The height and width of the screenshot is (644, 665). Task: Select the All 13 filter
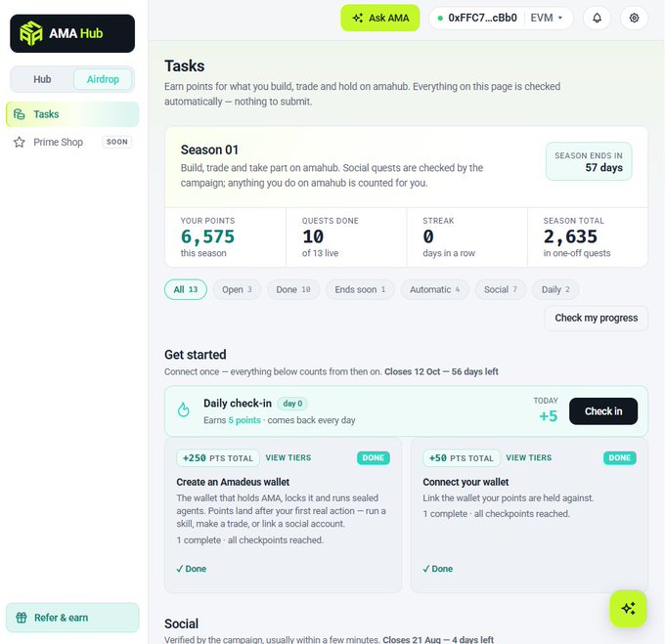186,289
